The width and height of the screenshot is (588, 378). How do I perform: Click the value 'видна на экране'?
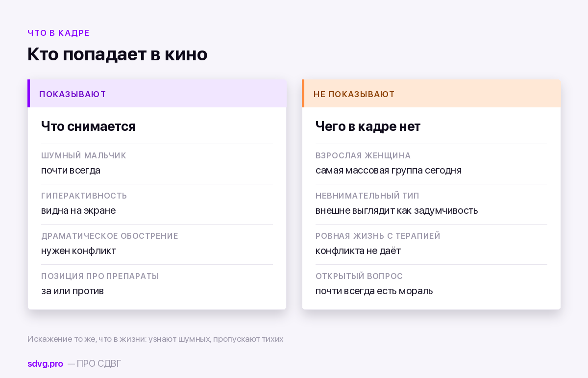(x=78, y=211)
